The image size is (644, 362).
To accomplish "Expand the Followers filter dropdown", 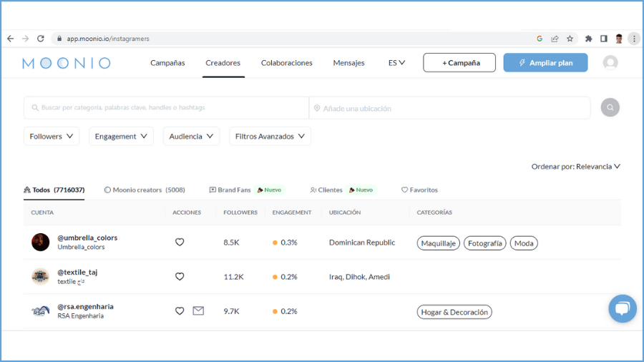I will coord(52,136).
